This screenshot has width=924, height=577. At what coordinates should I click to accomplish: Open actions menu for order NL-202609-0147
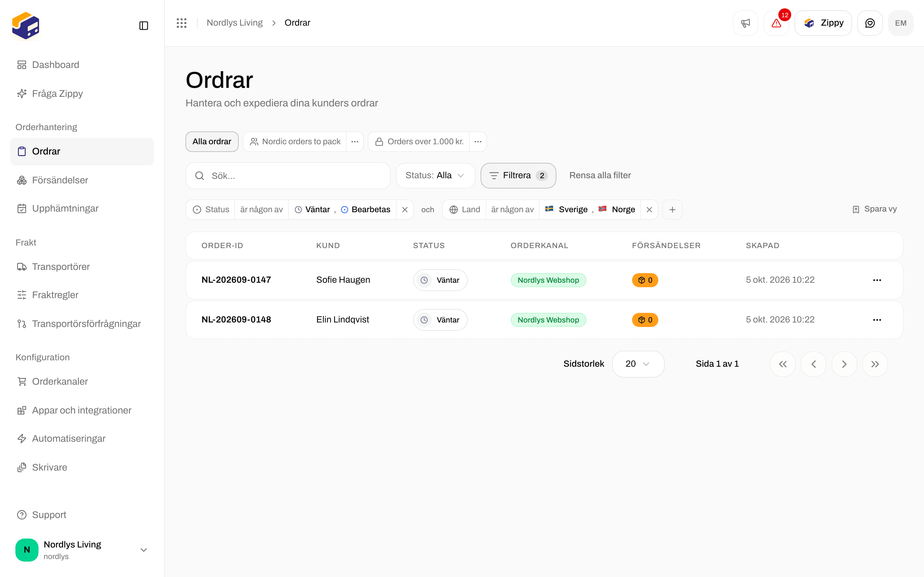[x=877, y=280]
